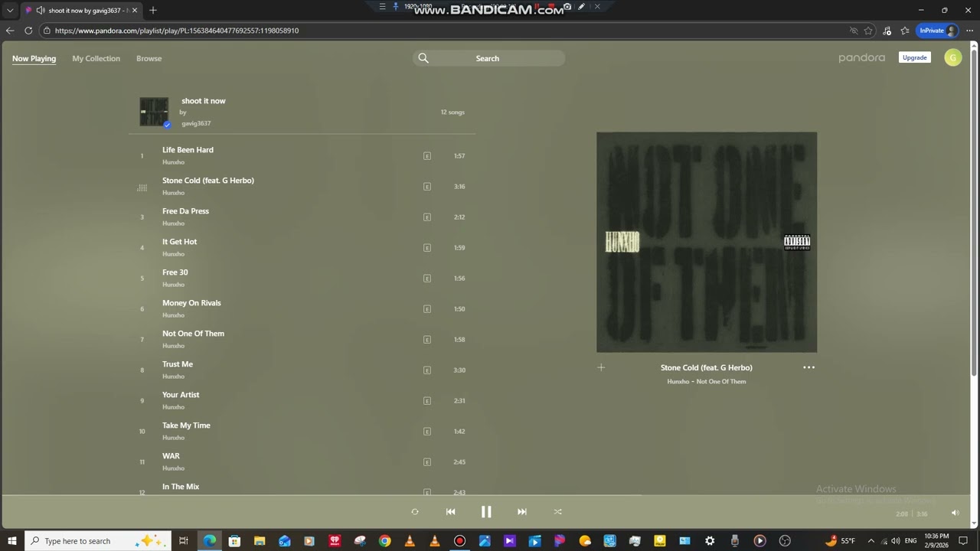
Task: Switch to Now Playing tab
Action: [x=34, y=58]
